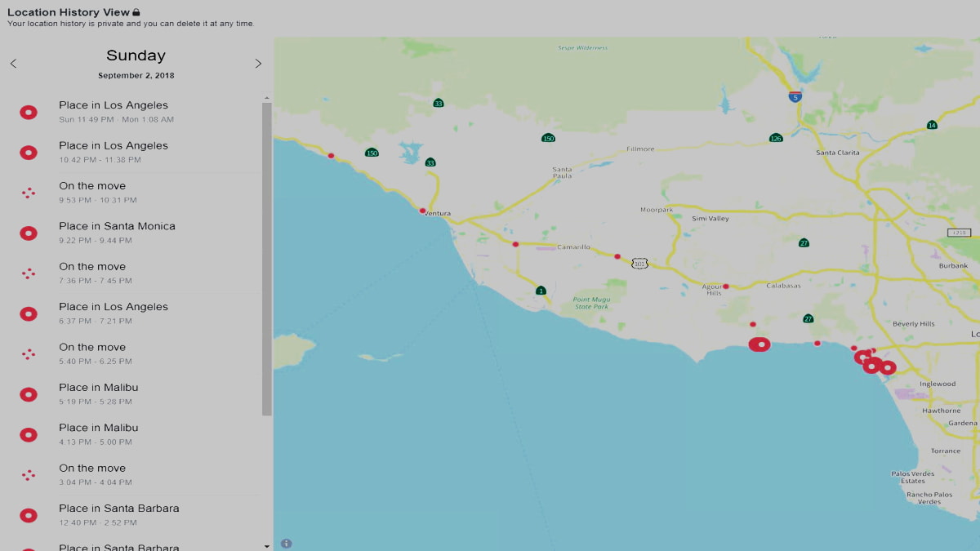Click the privacy notice about location history
The image size is (980, 551).
click(131, 24)
